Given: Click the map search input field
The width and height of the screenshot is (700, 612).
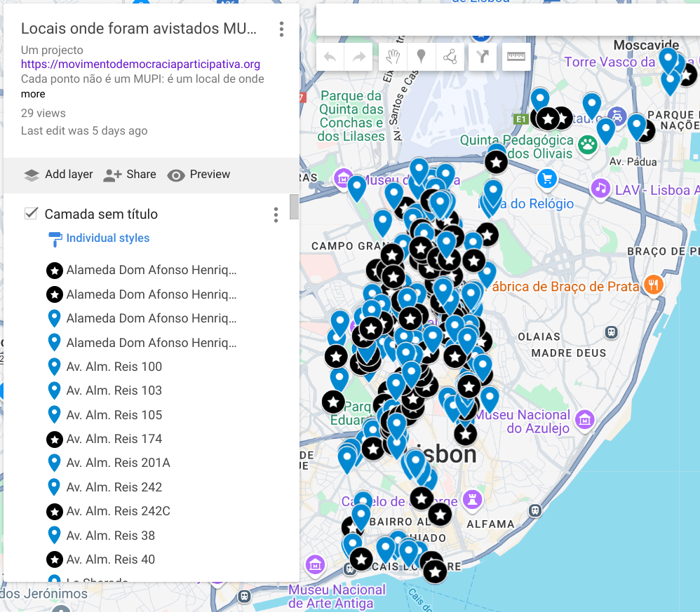Looking at the screenshot, I should (505, 20).
